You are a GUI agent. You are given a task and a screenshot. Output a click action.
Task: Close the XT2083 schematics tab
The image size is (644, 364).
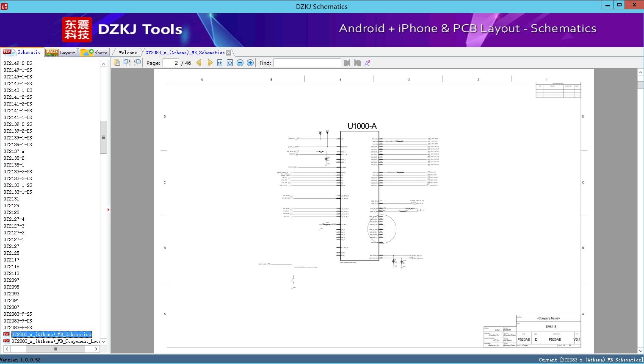[x=229, y=53]
